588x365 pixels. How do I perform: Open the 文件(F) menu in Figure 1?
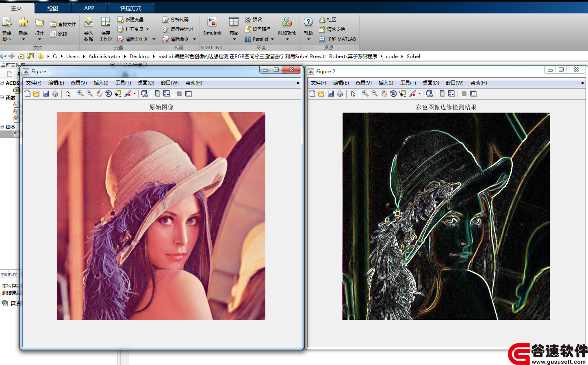click(x=34, y=83)
